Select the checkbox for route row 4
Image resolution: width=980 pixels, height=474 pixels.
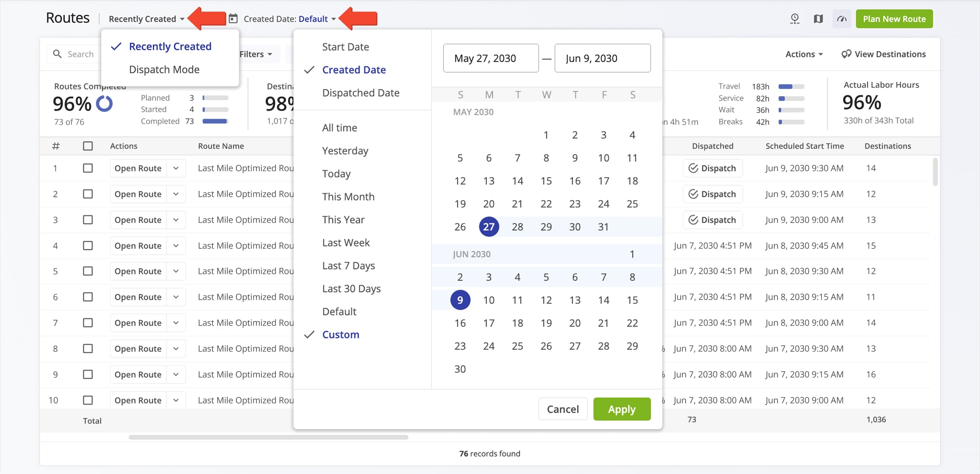pyautogui.click(x=88, y=246)
